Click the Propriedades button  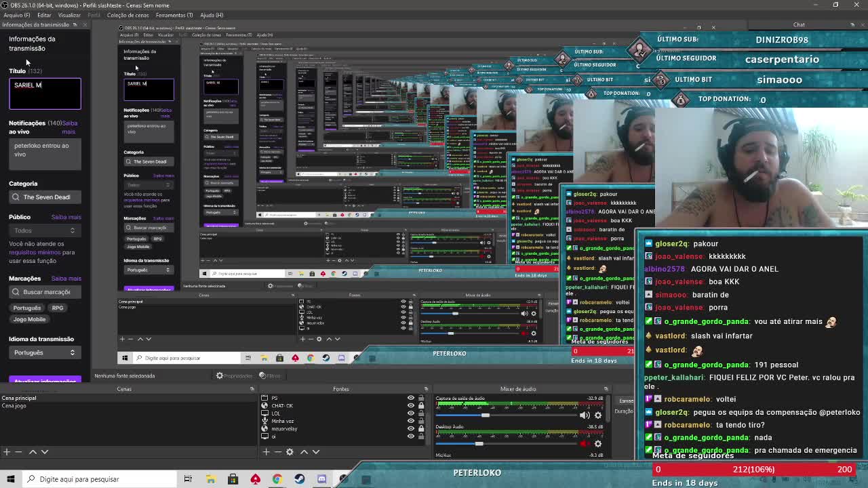click(234, 375)
